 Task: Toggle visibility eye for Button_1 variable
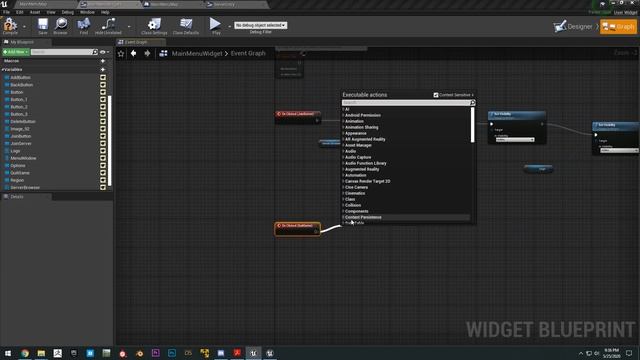[x=103, y=99]
